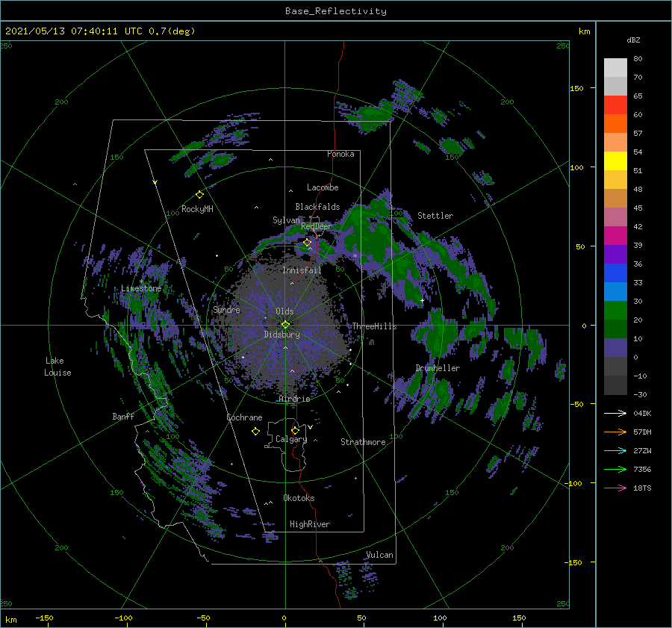672x628 pixels.
Task: Click the -150 tick on bottom km axis
Action: [44, 618]
